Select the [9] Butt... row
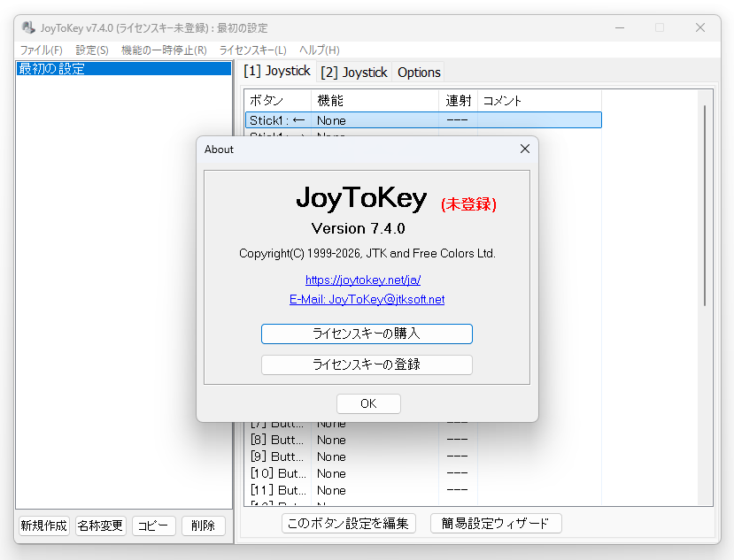This screenshot has width=734, height=560. [x=423, y=456]
